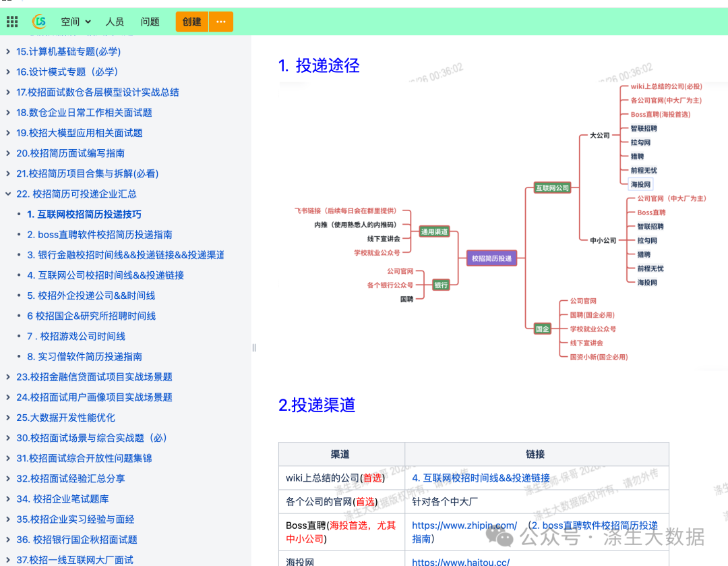
Task: Expand 25.大数据开发性能优化 node
Action: (8, 418)
